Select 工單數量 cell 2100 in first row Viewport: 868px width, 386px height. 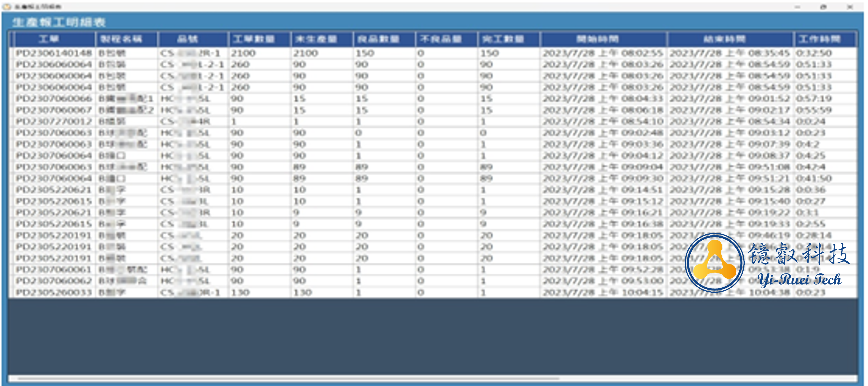pyautogui.click(x=259, y=53)
